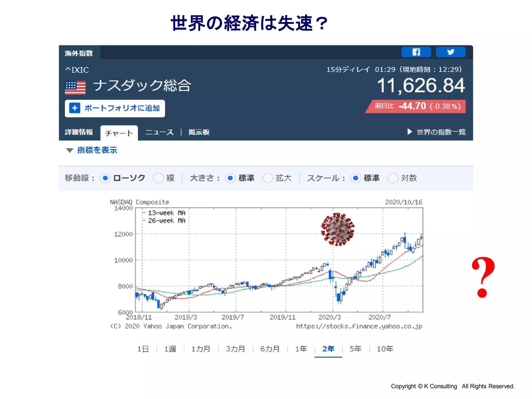Switch chart range to 1カ月
532x399 pixels.
click(201, 349)
